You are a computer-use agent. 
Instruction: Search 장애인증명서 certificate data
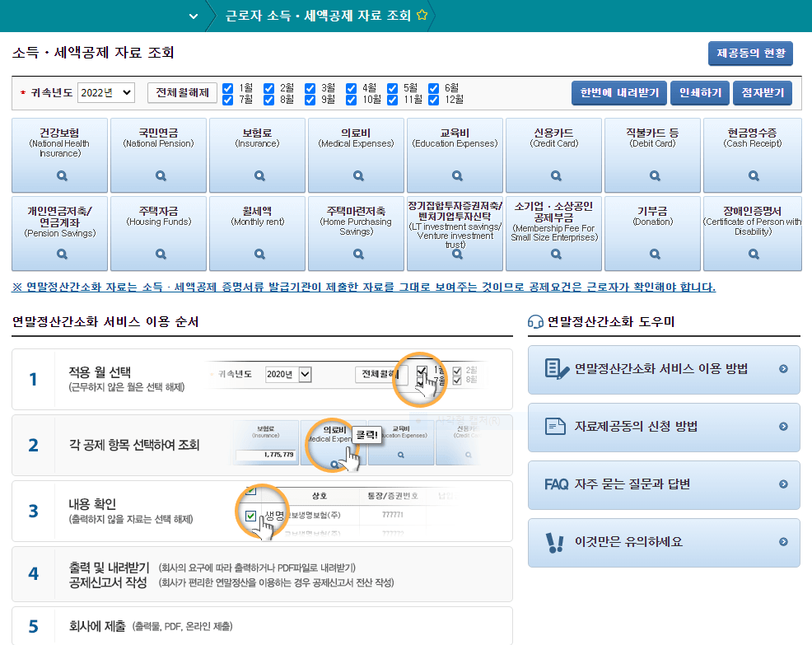tap(752, 253)
